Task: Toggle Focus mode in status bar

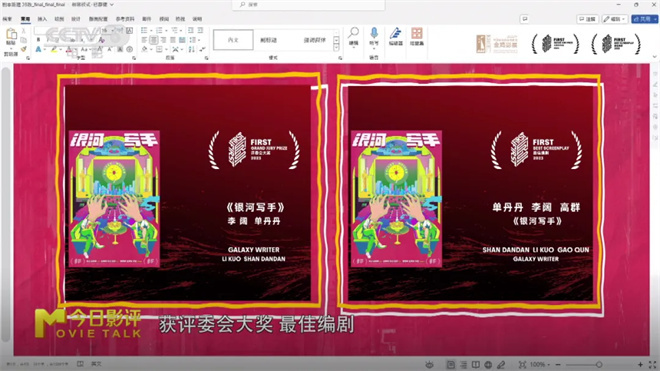Action: [429, 364]
